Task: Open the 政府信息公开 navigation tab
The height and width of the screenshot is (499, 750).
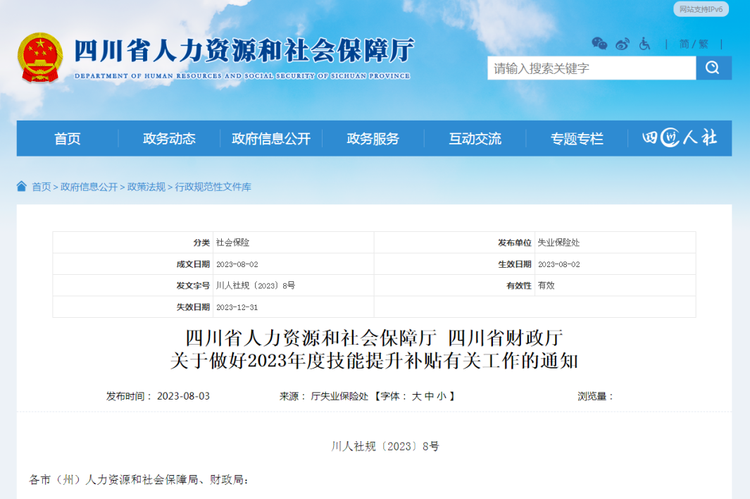Action: tap(271, 138)
